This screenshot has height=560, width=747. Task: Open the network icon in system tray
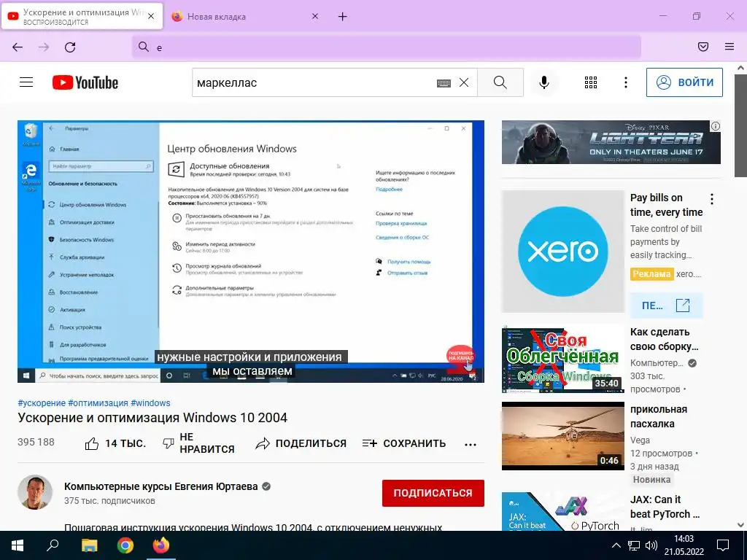(x=634, y=545)
